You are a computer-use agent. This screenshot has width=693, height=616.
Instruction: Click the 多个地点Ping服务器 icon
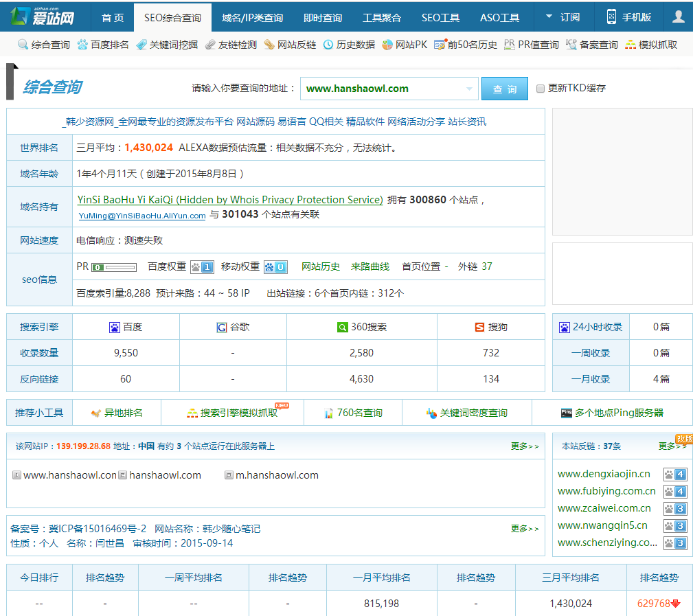point(566,413)
